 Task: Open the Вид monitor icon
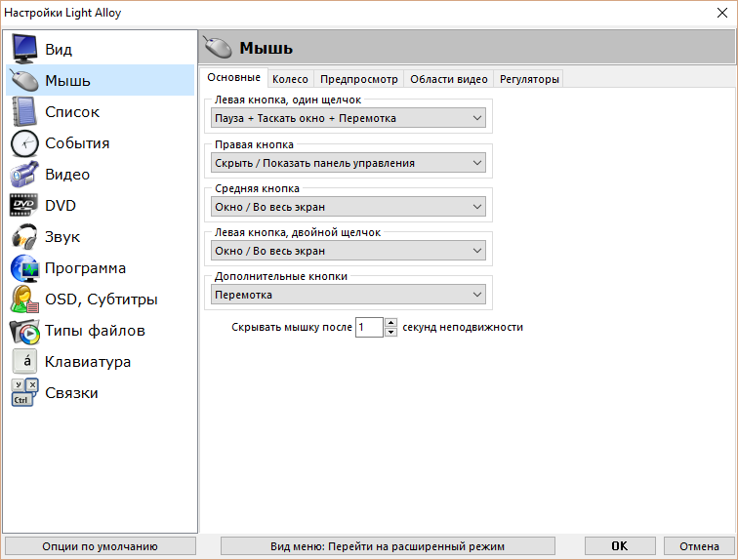24,49
